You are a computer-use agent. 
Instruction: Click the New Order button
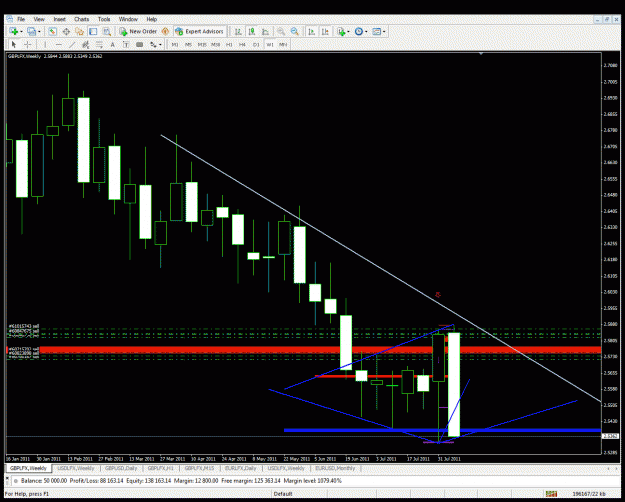(138, 31)
